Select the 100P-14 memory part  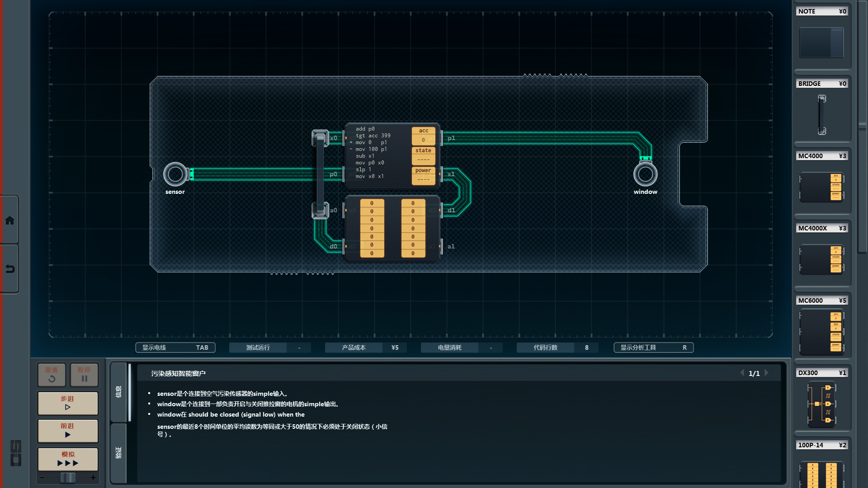tap(821, 474)
